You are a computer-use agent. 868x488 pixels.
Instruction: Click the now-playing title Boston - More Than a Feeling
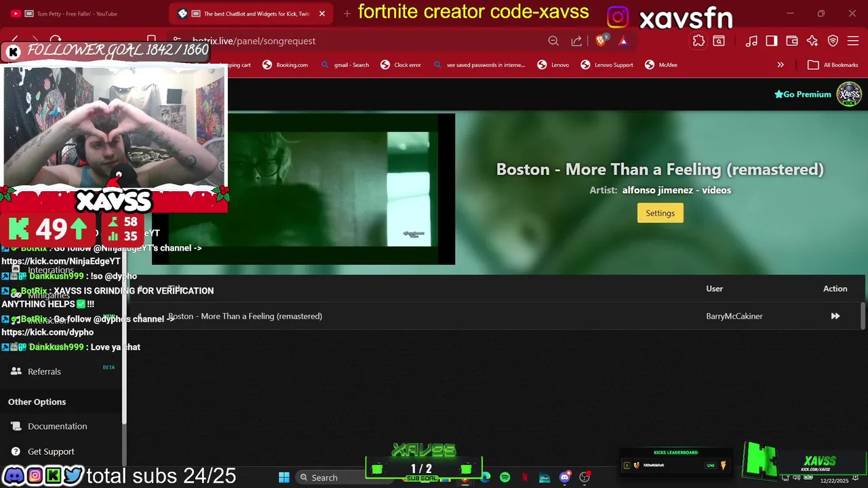pyautogui.click(x=660, y=169)
